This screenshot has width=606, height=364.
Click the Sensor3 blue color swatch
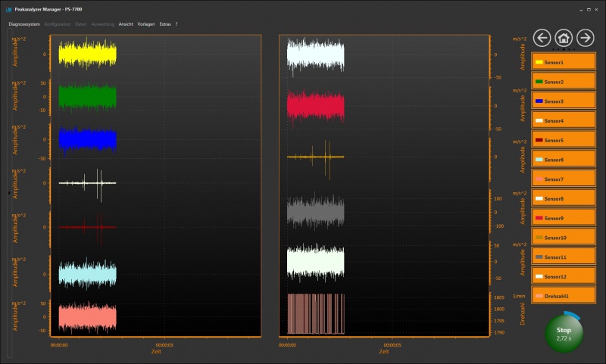539,101
